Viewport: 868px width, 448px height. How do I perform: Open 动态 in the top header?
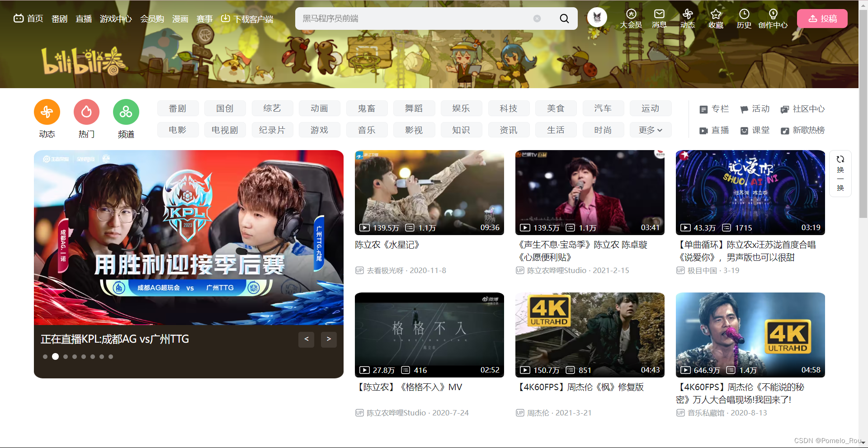pos(688,19)
